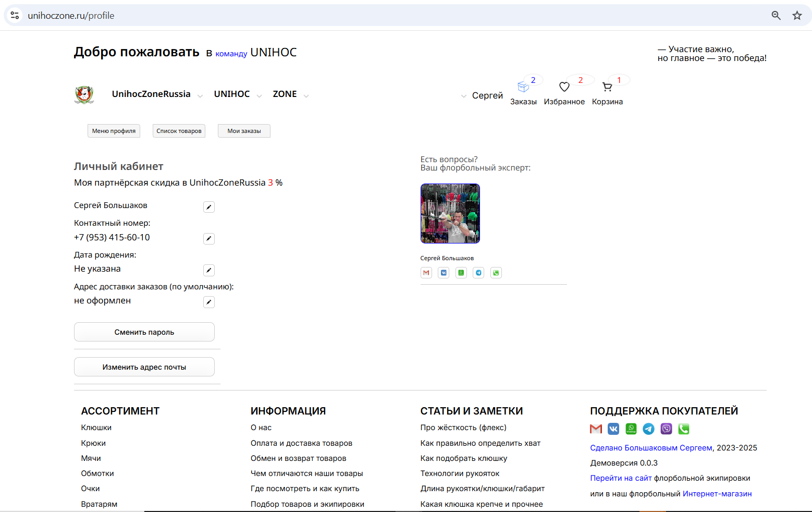Image resolution: width=812 pixels, height=512 pixels.
Task: Open the Заказы orders box icon
Action: [523, 87]
